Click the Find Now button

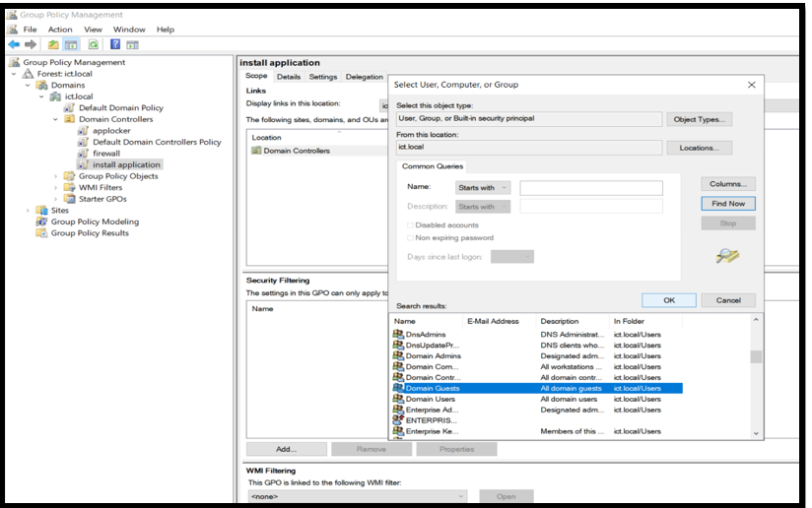pos(728,204)
